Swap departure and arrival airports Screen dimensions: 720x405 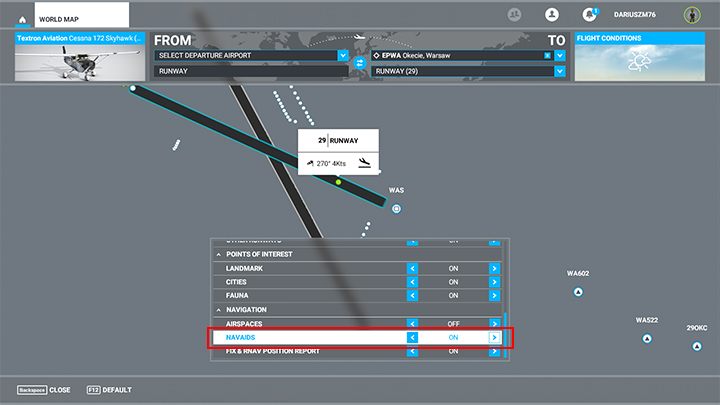click(360, 63)
